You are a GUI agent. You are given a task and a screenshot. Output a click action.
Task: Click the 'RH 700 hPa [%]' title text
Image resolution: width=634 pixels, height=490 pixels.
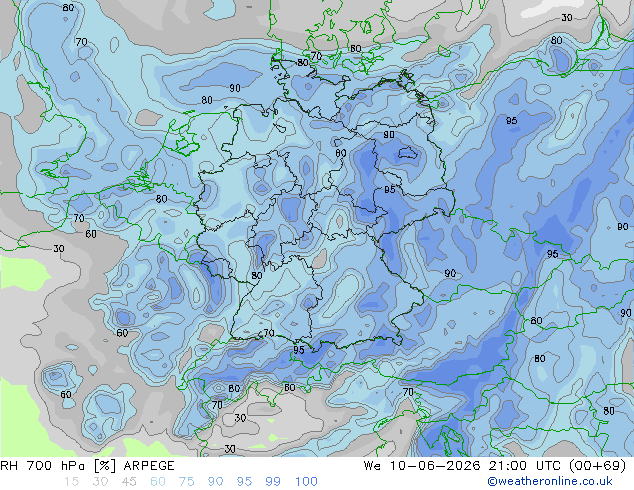tap(58, 466)
